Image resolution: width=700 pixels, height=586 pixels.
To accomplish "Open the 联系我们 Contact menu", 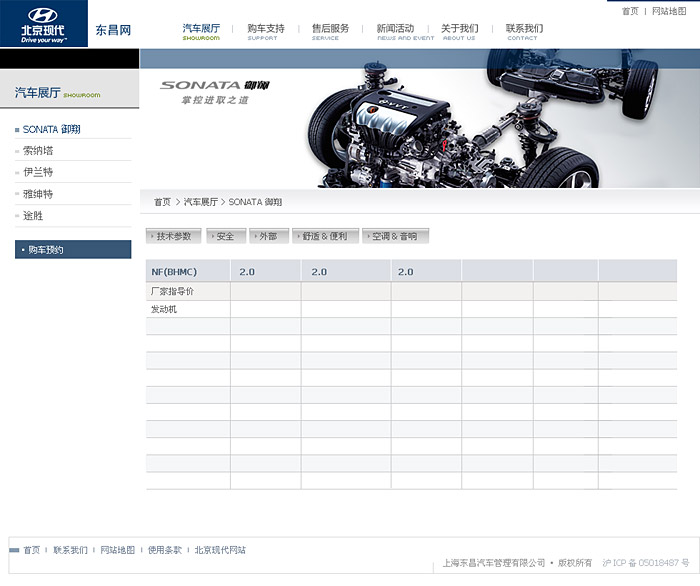I will pos(524,32).
